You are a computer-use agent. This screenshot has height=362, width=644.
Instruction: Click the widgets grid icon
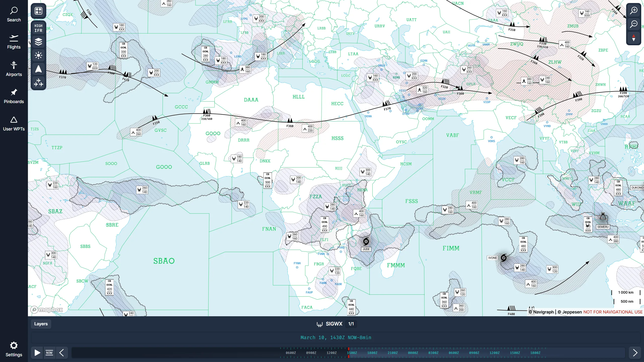tap(38, 11)
